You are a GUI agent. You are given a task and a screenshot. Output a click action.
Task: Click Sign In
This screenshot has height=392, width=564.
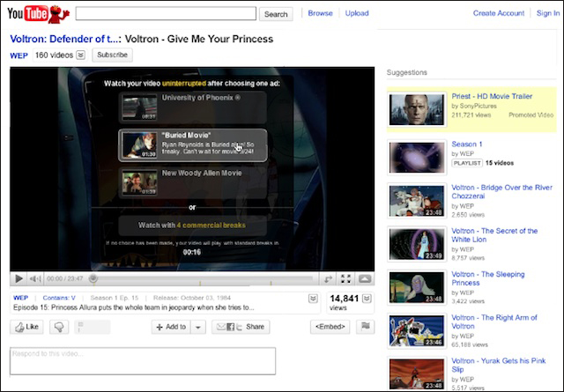(548, 13)
